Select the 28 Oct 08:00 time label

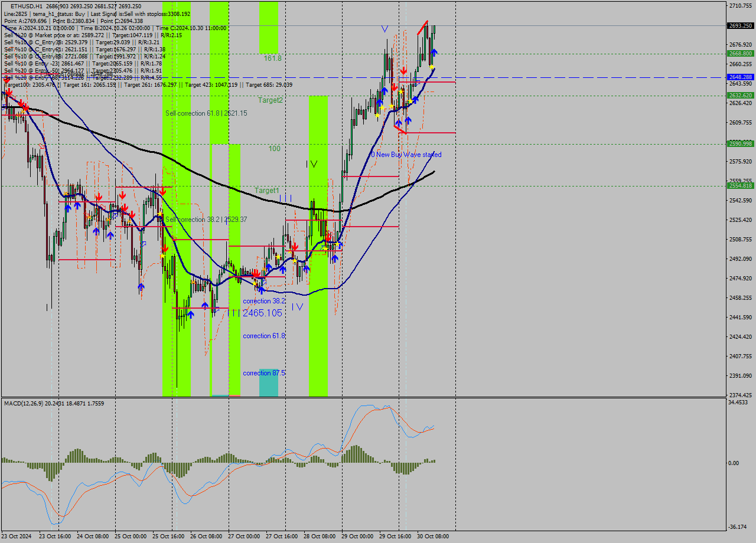[x=320, y=537]
